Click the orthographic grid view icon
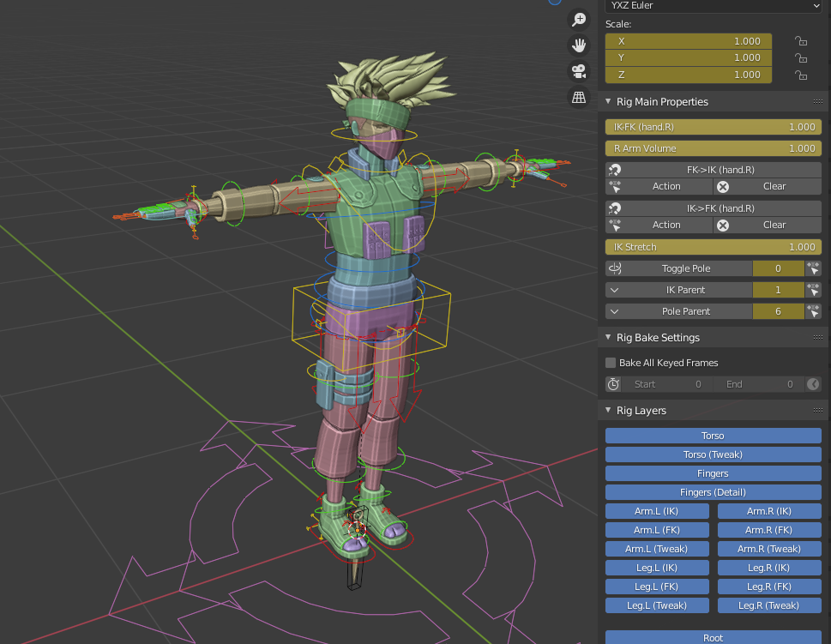831x644 pixels. pyautogui.click(x=579, y=98)
